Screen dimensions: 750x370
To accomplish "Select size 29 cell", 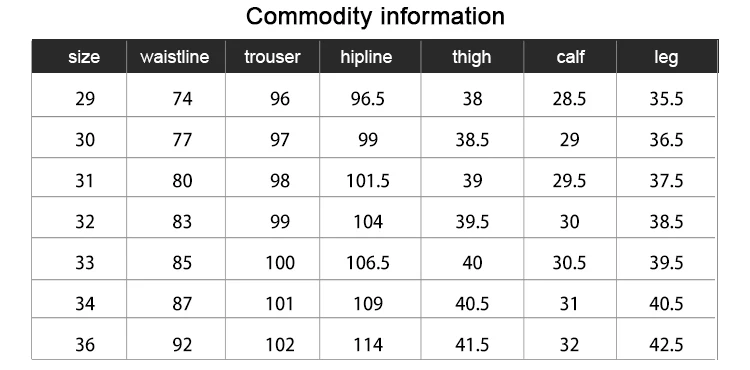I will click(85, 99).
